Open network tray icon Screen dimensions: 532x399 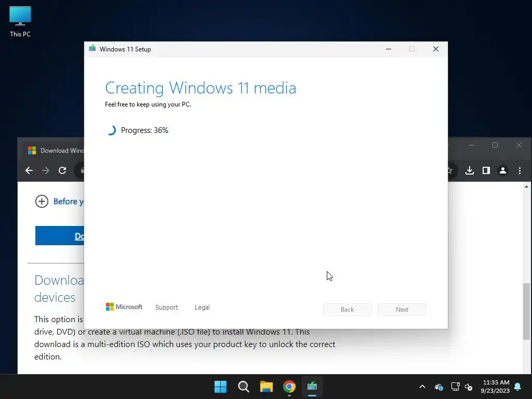tap(455, 387)
